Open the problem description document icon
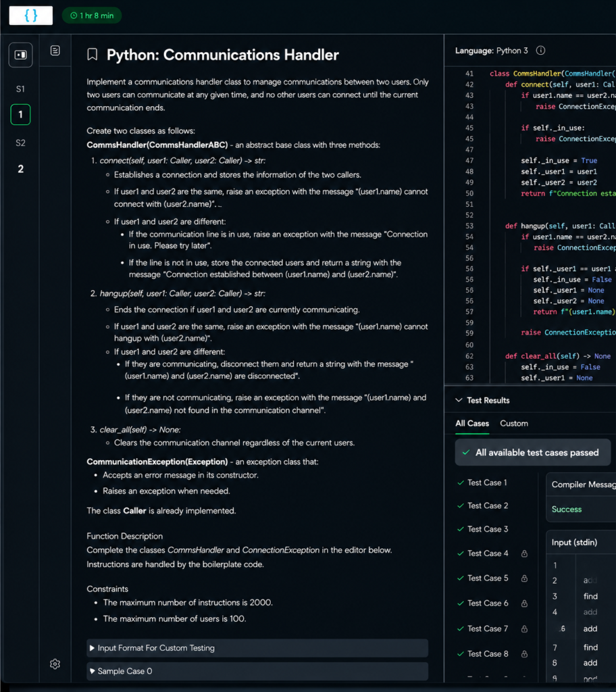The width and height of the screenshot is (616, 692). click(x=55, y=51)
